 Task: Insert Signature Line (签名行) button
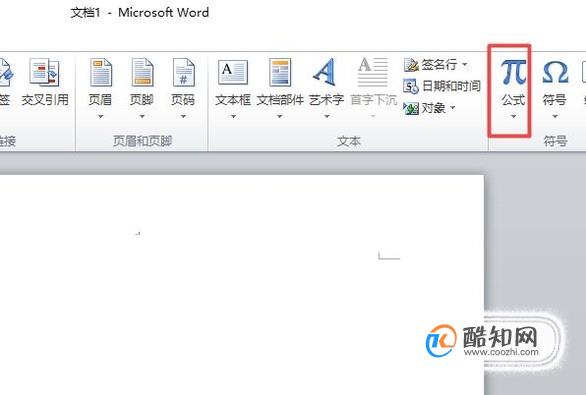435,64
